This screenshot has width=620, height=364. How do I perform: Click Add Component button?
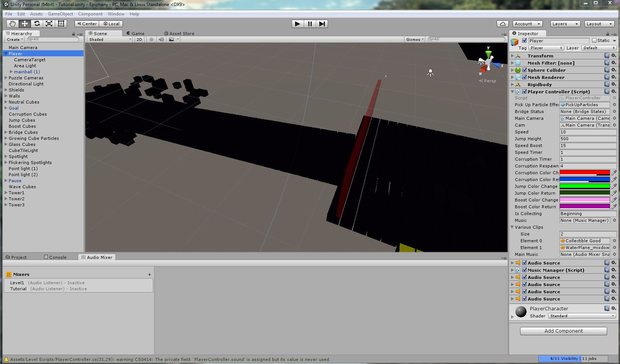[x=564, y=331]
